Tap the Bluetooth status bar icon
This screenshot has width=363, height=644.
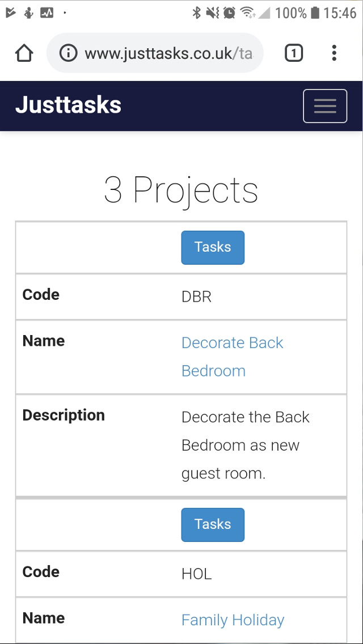tap(197, 12)
